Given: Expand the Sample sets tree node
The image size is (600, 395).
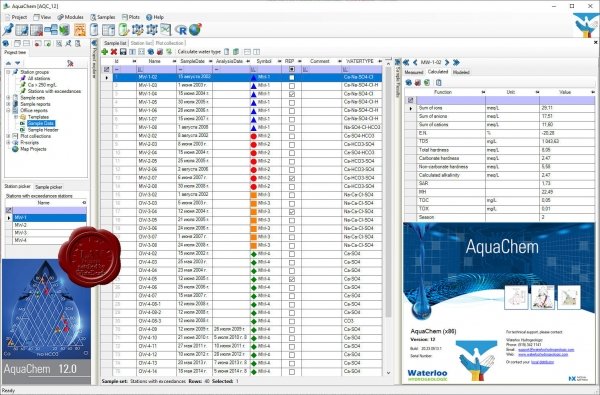Looking at the screenshot, I should (x=8, y=98).
